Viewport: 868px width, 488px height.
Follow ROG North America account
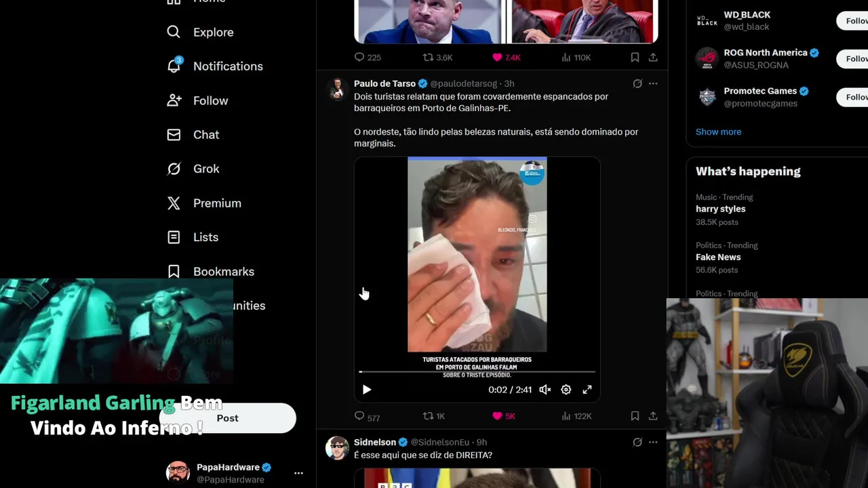[852, 59]
